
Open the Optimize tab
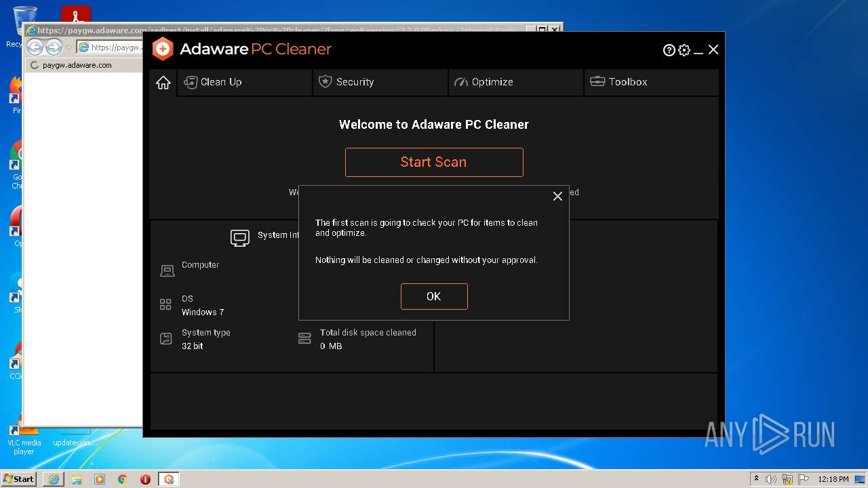tap(516, 82)
